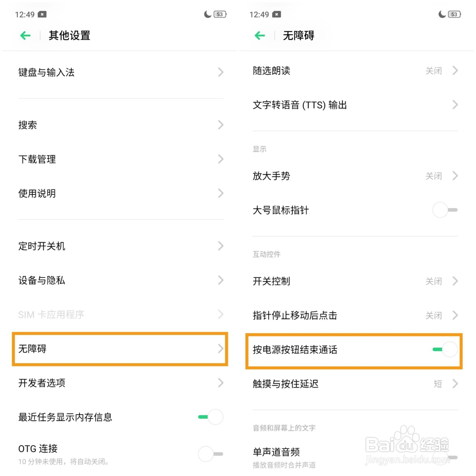476x476 pixels.
Task: Tap battery icon in right status bar
Action: coord(454,14)
